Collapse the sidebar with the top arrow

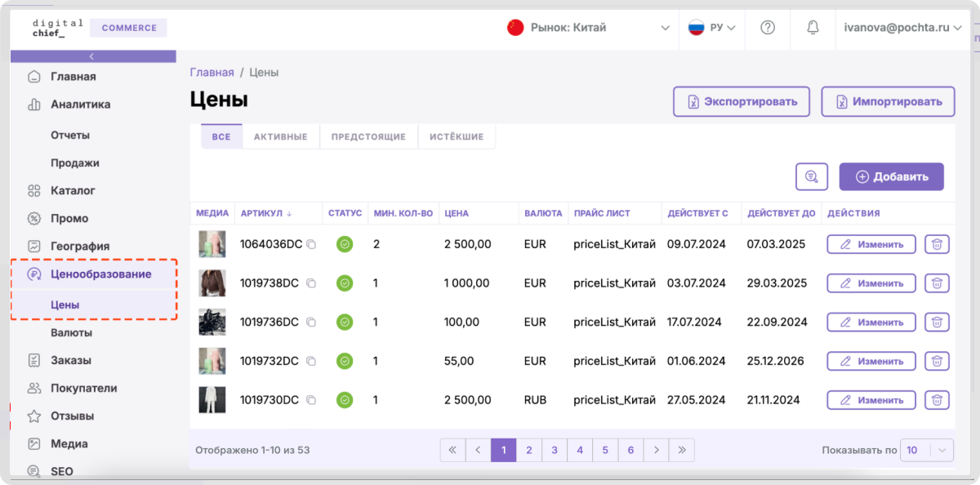(92, 56)
